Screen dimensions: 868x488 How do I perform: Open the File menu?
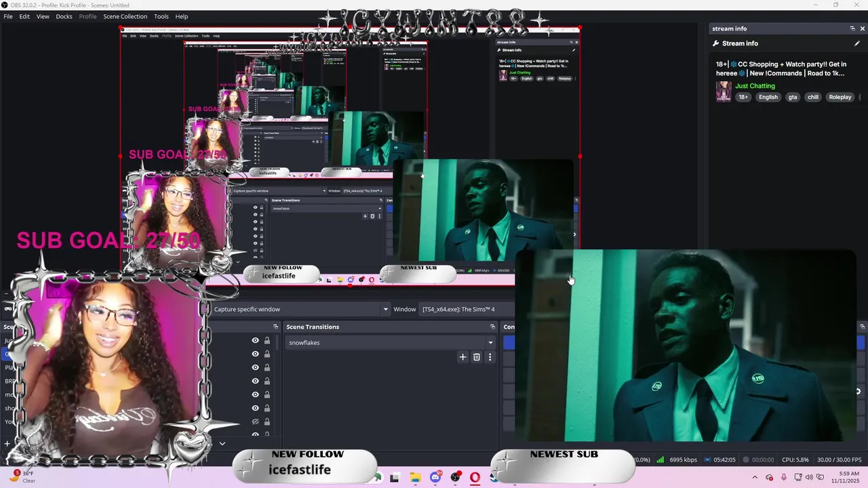tap(8, 16)
